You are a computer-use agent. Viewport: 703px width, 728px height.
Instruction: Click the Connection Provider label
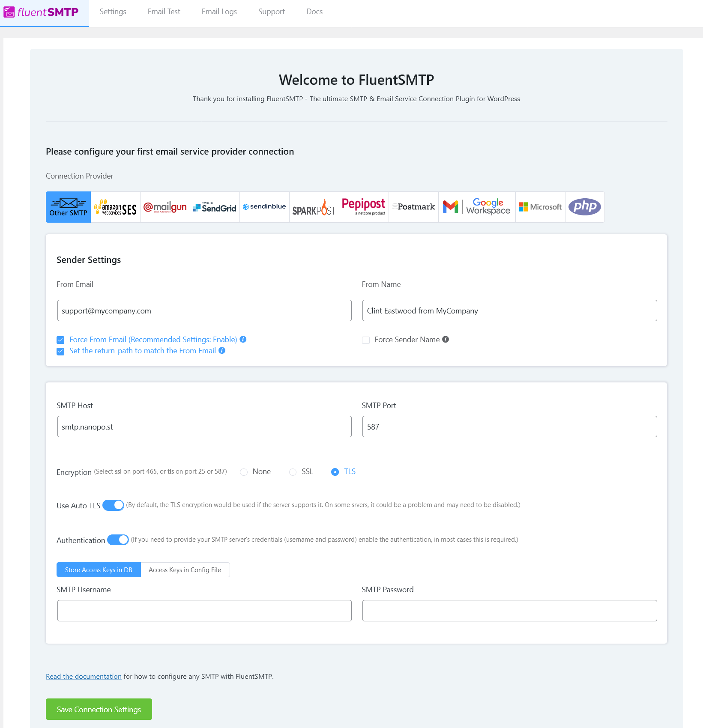pyautogui.click(x=80, y=176)
